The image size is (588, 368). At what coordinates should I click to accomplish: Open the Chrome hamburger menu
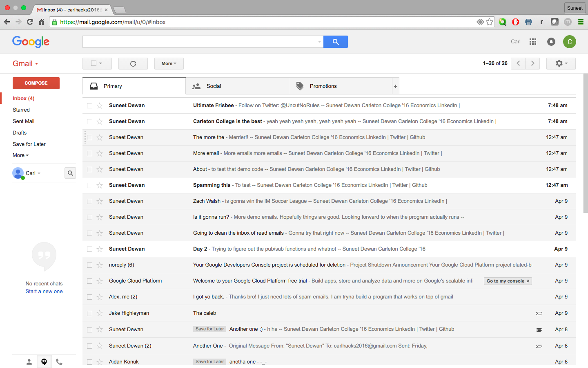[x=581, y=22]
